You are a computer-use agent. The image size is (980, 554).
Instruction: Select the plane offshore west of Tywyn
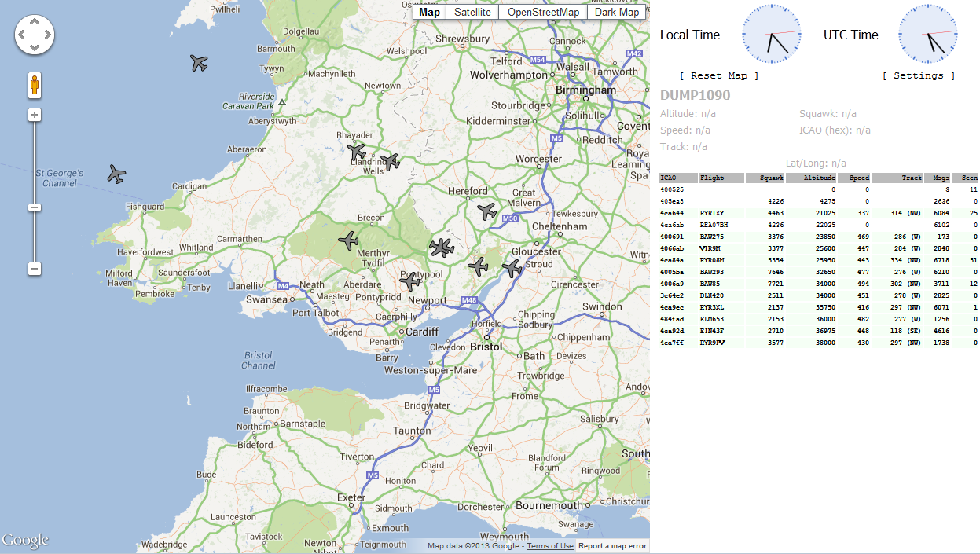point(199,63)
